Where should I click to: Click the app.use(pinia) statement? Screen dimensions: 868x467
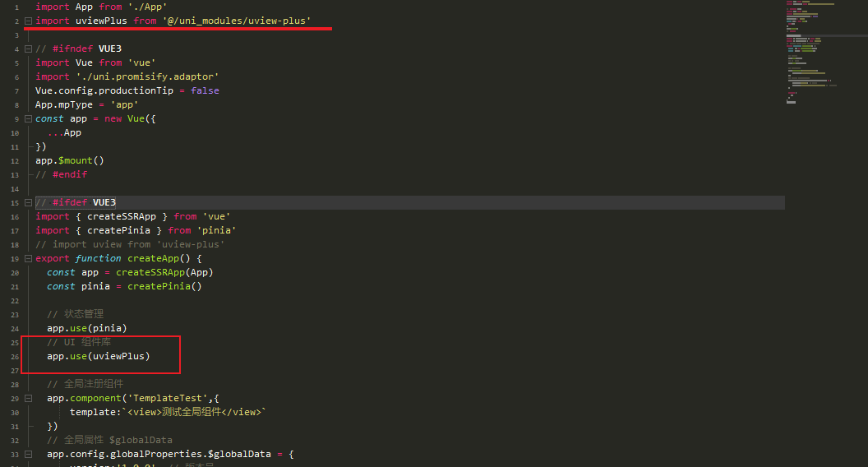click(x=87, y=328)
